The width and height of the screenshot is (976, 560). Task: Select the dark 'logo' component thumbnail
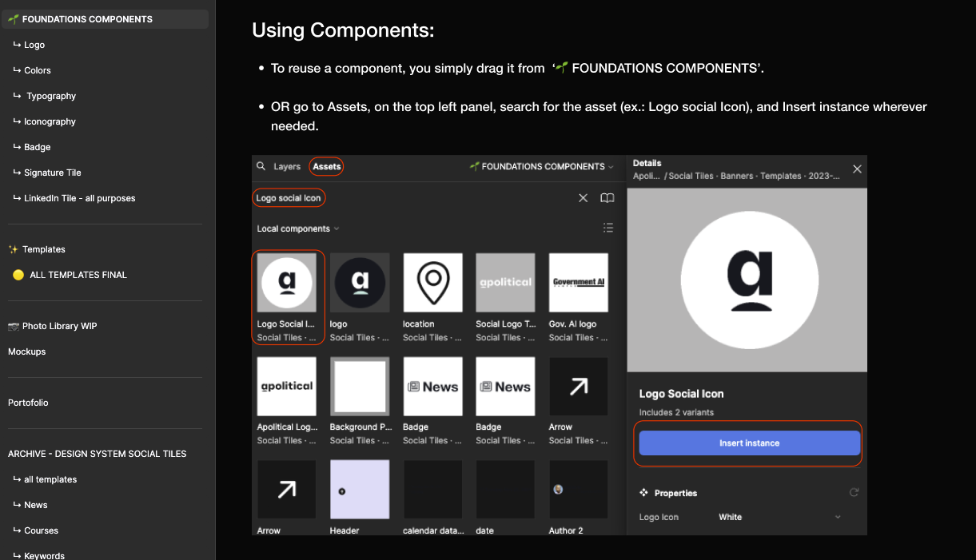(360, 283)
